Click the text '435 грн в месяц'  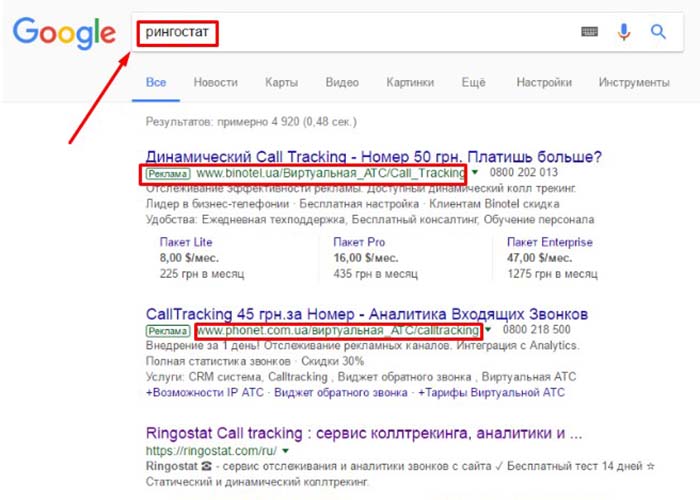point(375,274)
